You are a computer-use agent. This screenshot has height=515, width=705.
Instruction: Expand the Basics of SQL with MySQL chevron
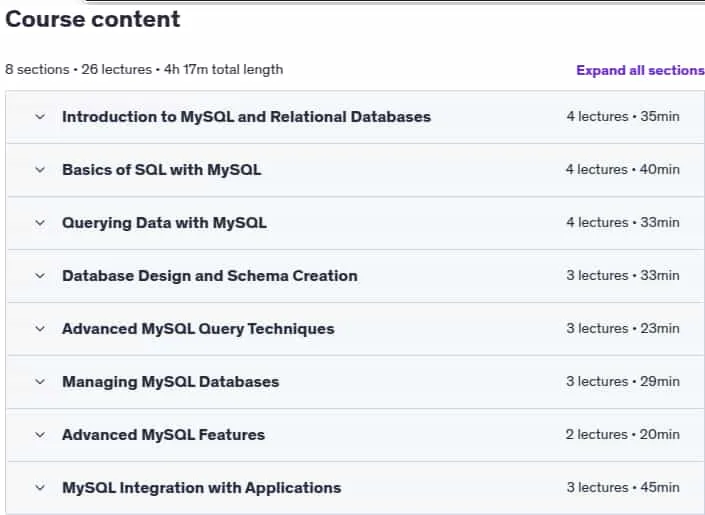point(40,170)
